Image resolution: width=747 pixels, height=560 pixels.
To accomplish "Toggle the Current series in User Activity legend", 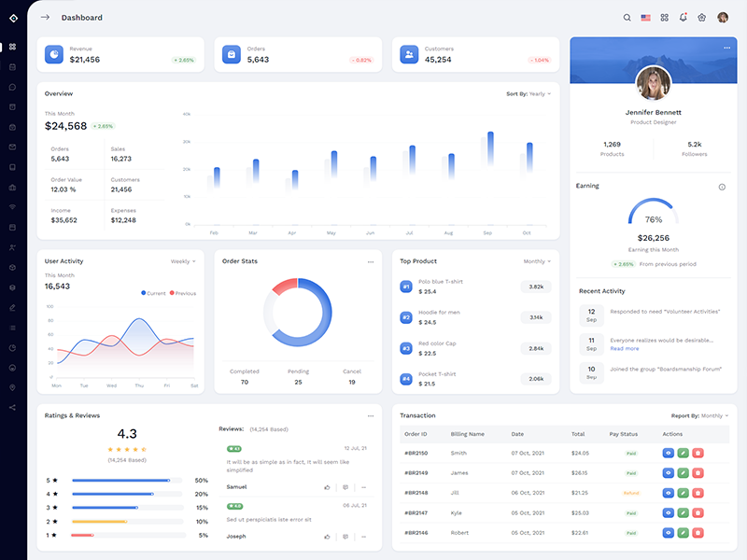I will point(154,293).
